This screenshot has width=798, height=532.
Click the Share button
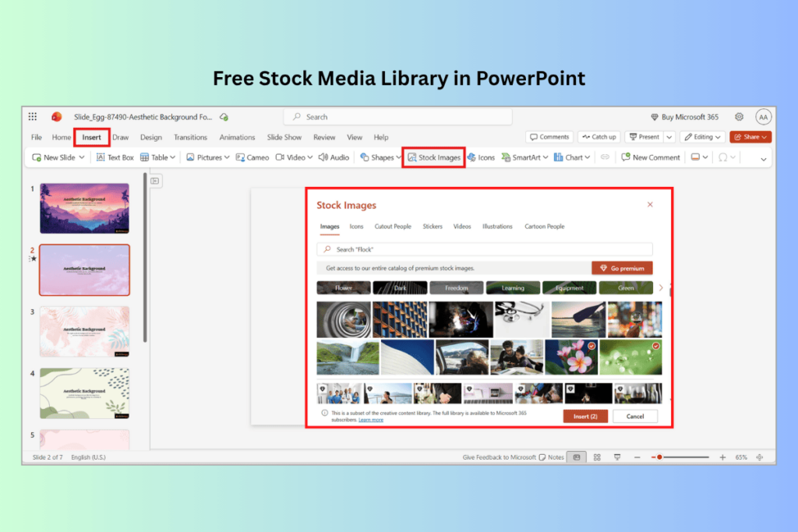pos(750,137)
